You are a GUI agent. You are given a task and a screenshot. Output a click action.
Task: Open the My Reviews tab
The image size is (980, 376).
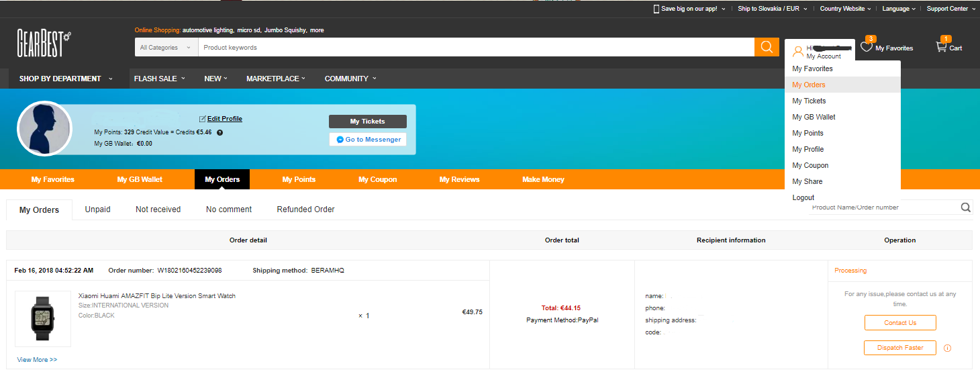[x=460, y=179]
